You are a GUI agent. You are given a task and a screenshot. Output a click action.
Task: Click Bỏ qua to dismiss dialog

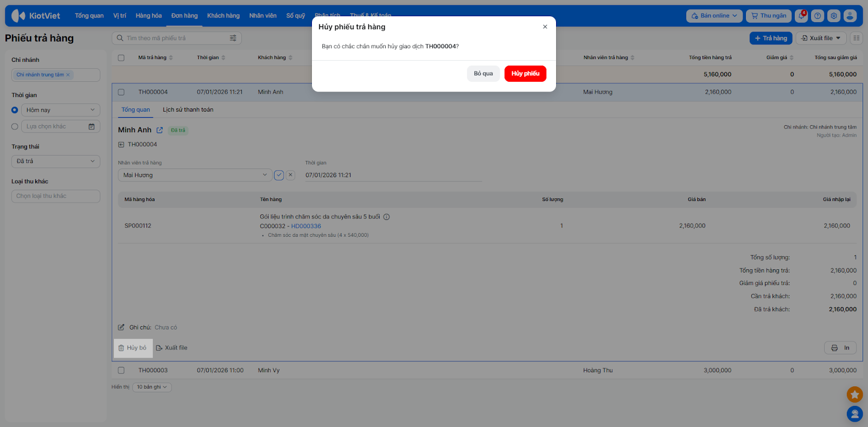483,74
